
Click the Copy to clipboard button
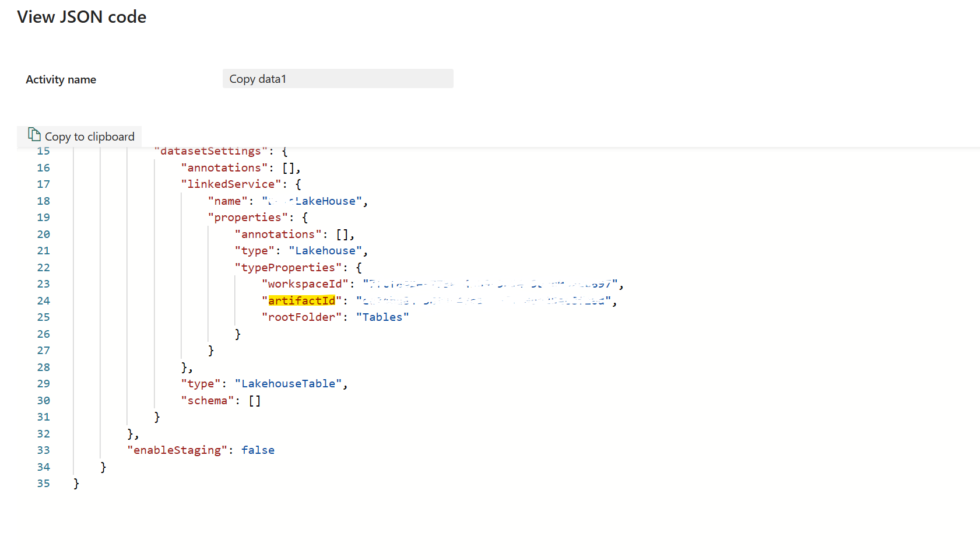click(79, 136)
